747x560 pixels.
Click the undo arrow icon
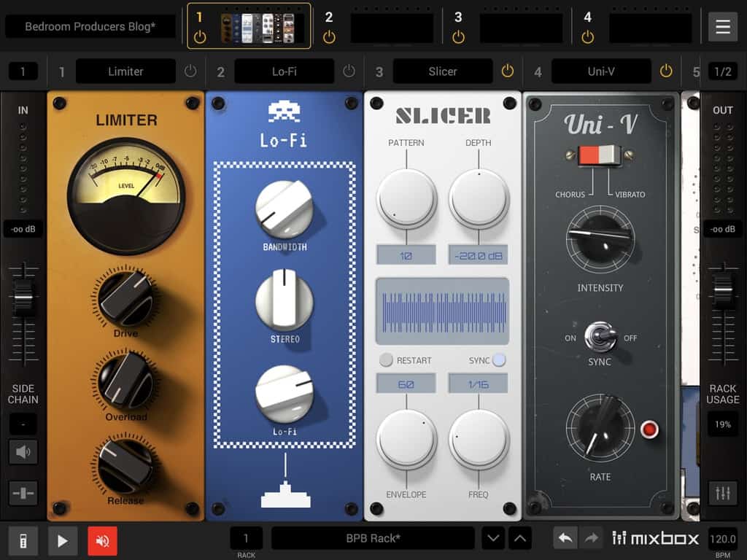565,539
